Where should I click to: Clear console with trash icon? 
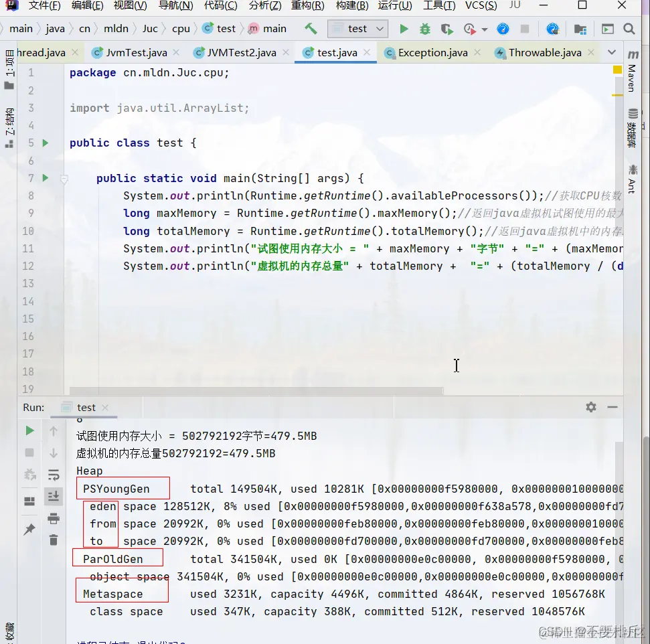point(54,540)
